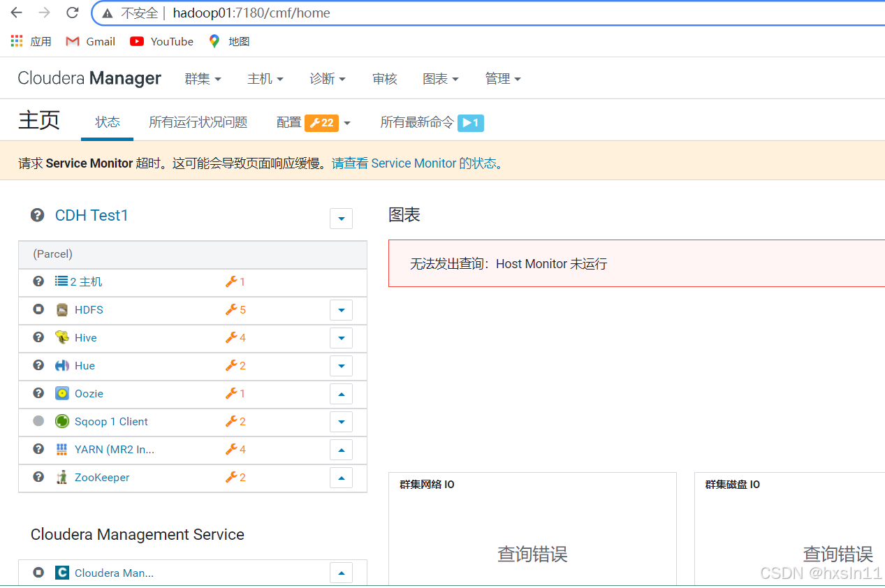
Task: Open the 图表 menu
Action: pos(441,79)
